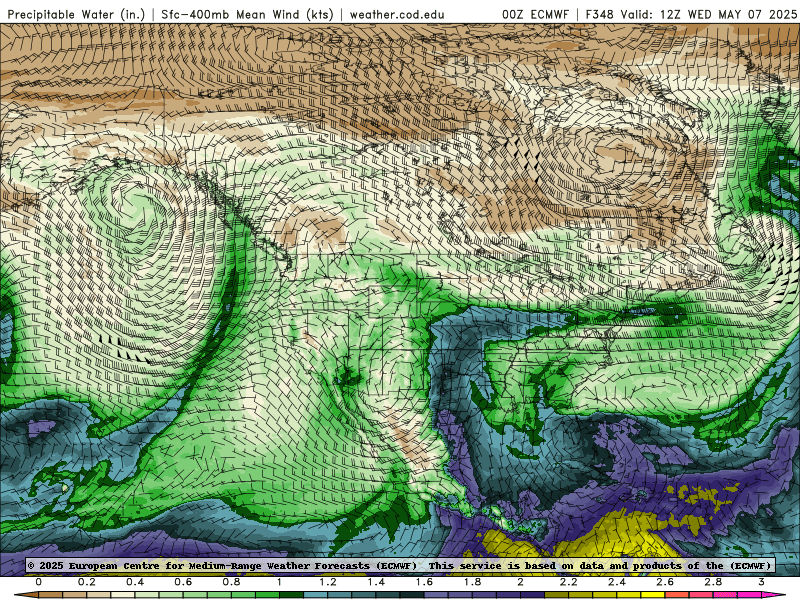Click the "0.6" value on the color scale

pos(183,582)
